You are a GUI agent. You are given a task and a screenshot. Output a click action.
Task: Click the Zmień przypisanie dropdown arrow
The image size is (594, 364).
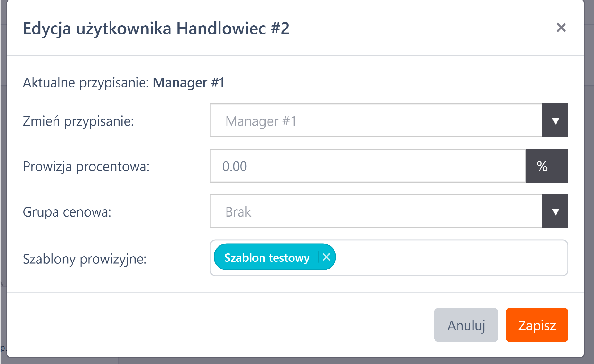[555, 121]
